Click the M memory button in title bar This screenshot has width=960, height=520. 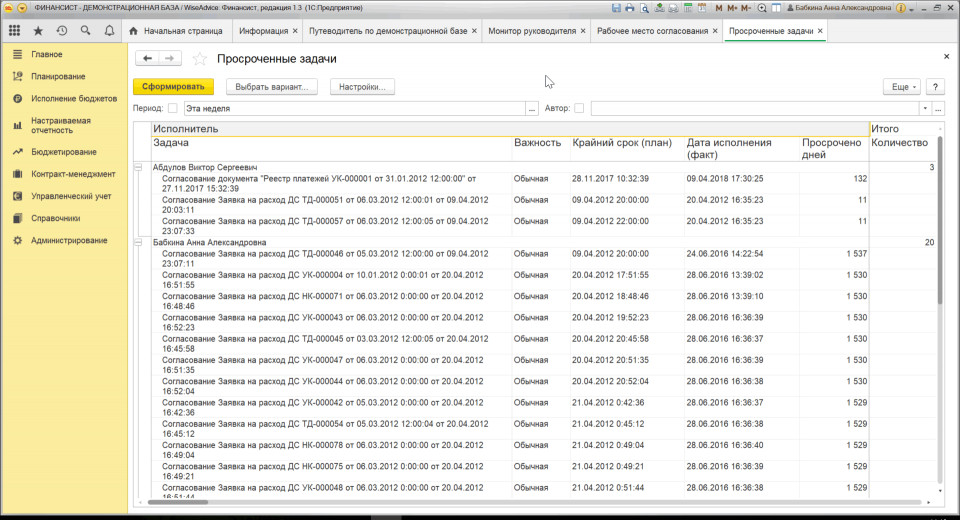tap(719, 8)
